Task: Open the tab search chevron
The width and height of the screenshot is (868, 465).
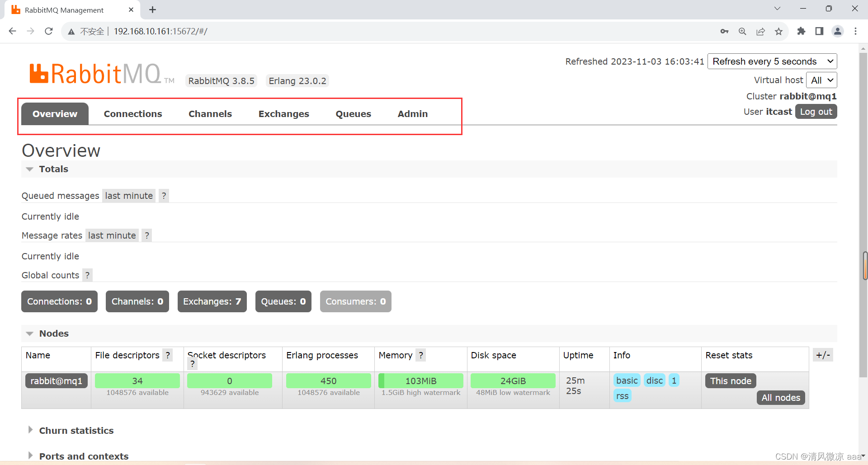Action: 777,9
